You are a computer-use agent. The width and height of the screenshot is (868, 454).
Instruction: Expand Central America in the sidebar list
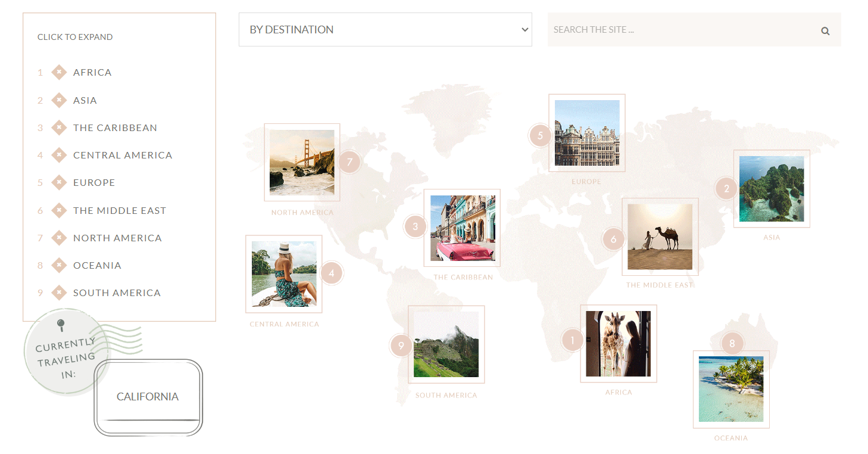click(123, 155)
